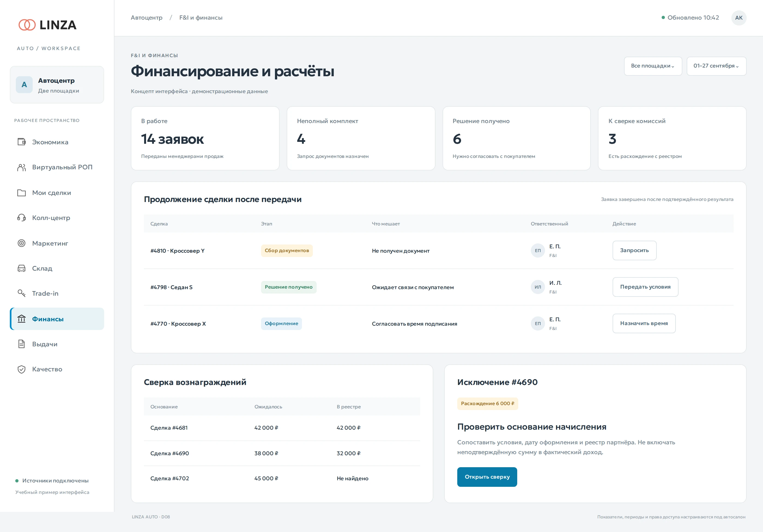
Task: Click the LINZA double-ring logo
Action: (x=27, y=25)
